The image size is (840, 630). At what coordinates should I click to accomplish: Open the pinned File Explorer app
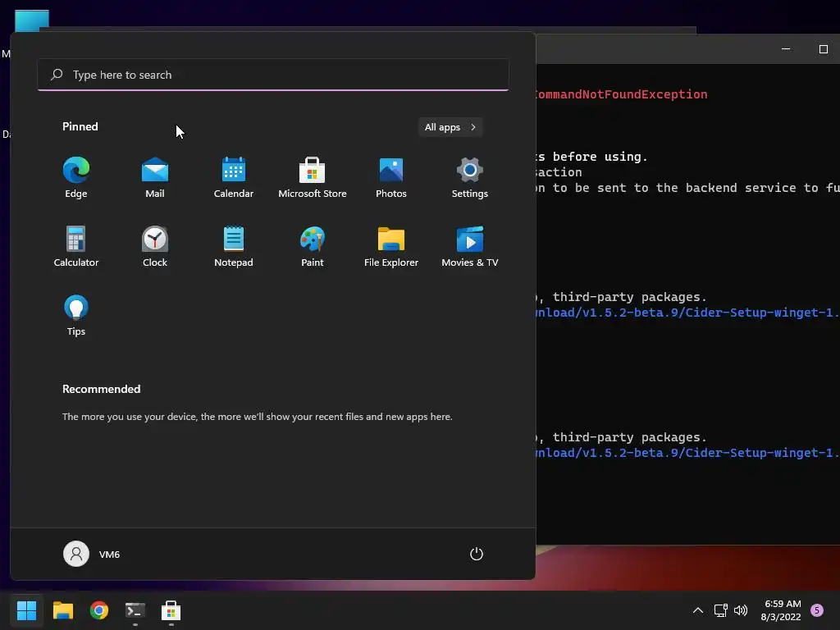[391, 246]
